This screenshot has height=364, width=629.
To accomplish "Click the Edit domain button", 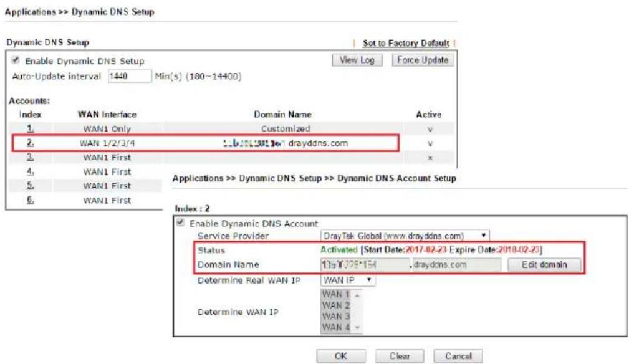I will [x=544, y=264].
